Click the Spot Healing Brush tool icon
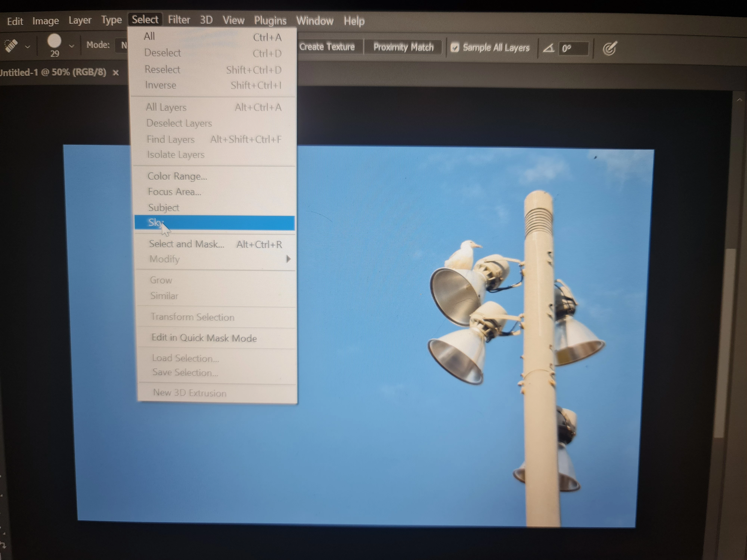Viewport: 747px width, 560px height. coord(11,45)
